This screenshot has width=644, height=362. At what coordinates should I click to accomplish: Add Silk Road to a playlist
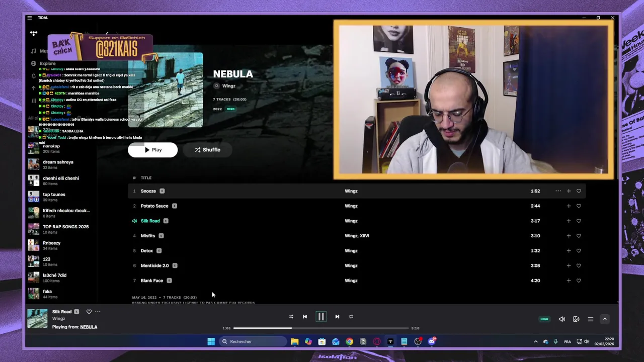pos(569,221)
